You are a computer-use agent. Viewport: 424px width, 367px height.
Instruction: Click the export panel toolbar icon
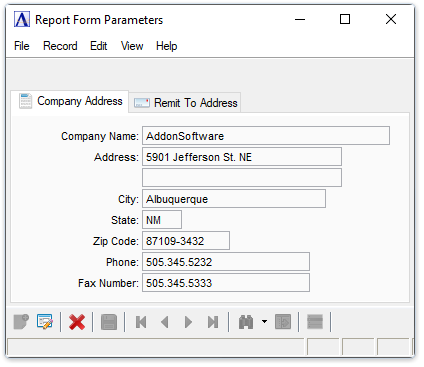coord(283,322)
